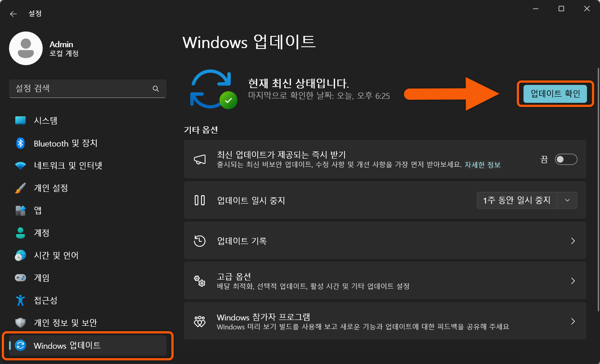Viewport: 600px width, 364px height.
Task: Maximize the 설정 window
Action: 561,9
